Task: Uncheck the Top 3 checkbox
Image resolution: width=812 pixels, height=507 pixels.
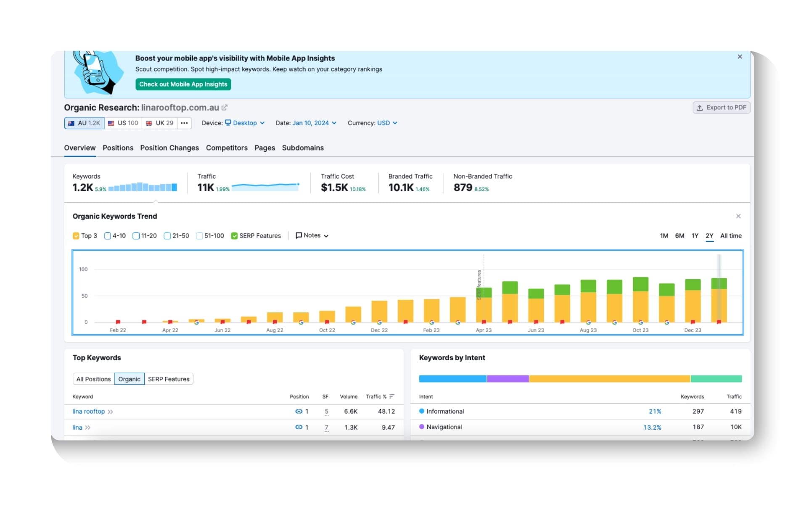Action: [76, 236]
